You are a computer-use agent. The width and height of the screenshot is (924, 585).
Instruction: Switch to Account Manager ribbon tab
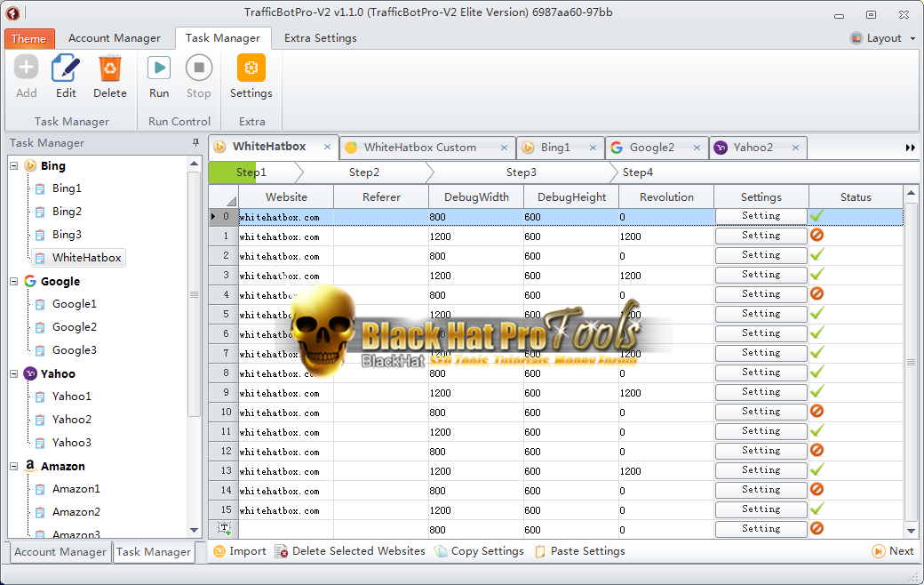pyautogui.click(x=115, y=38)
